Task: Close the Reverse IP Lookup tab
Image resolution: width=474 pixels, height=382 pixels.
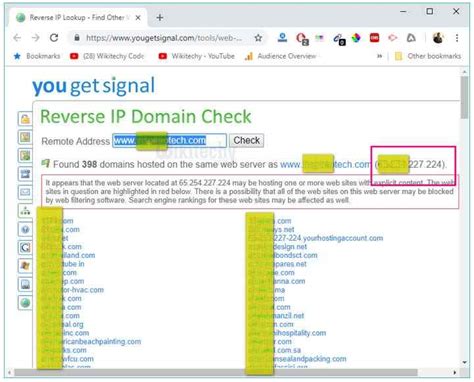Action: [x=138, y=18]
